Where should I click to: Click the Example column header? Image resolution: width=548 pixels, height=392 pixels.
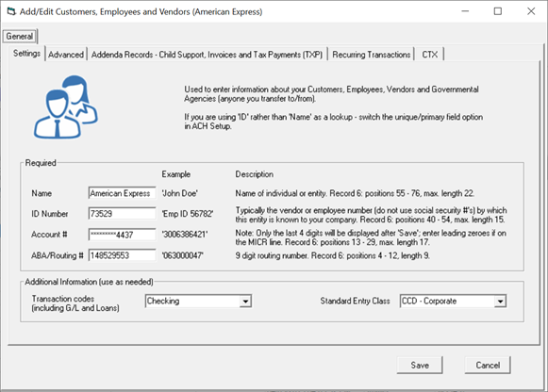click(176, 174)
